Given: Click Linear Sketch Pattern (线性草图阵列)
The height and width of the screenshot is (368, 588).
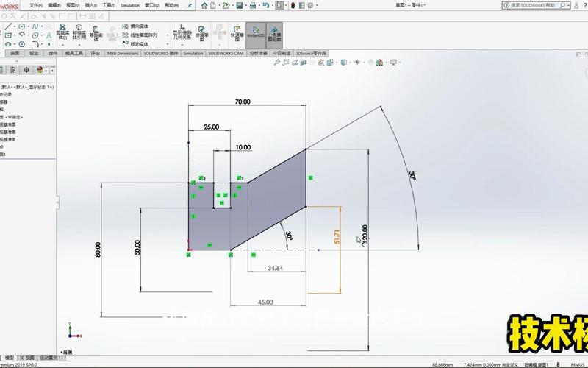Looking at the screenshot, I should tap(140, 35).
